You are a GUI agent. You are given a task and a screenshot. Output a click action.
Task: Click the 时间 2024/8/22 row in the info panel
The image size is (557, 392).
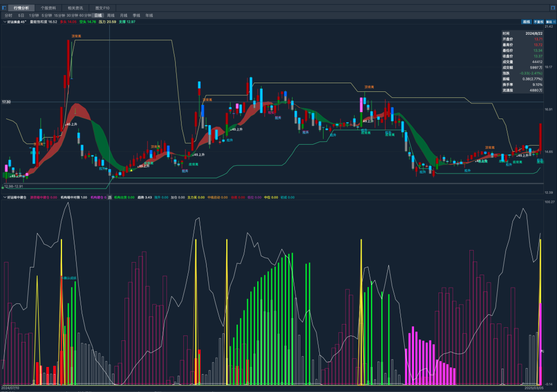coord(522,33)
